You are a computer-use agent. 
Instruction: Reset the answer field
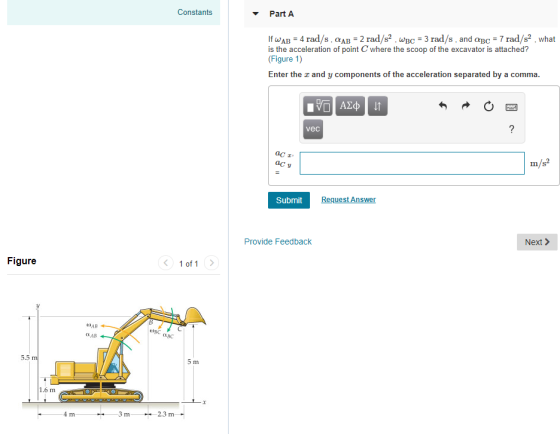(489, 106)
